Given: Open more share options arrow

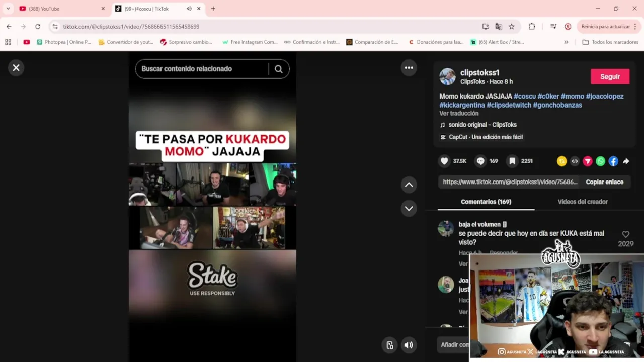Looking at the screenshot, I should [626, 161].
